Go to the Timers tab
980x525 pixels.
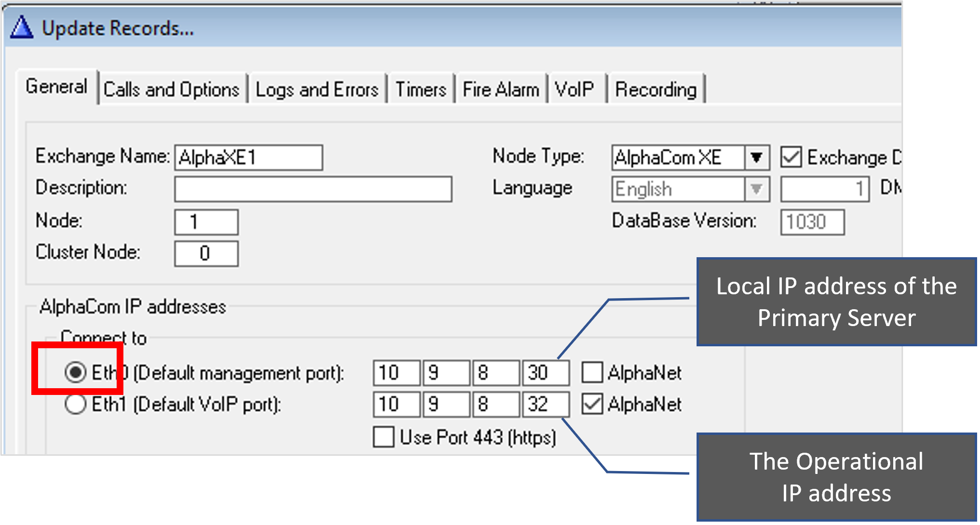(421, 90)
